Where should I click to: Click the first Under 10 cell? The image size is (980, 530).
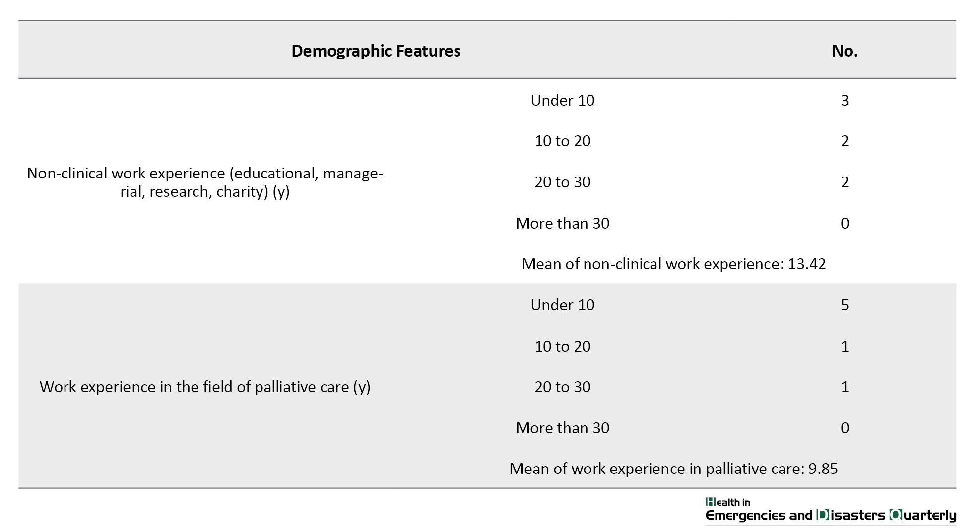point(562,100)
